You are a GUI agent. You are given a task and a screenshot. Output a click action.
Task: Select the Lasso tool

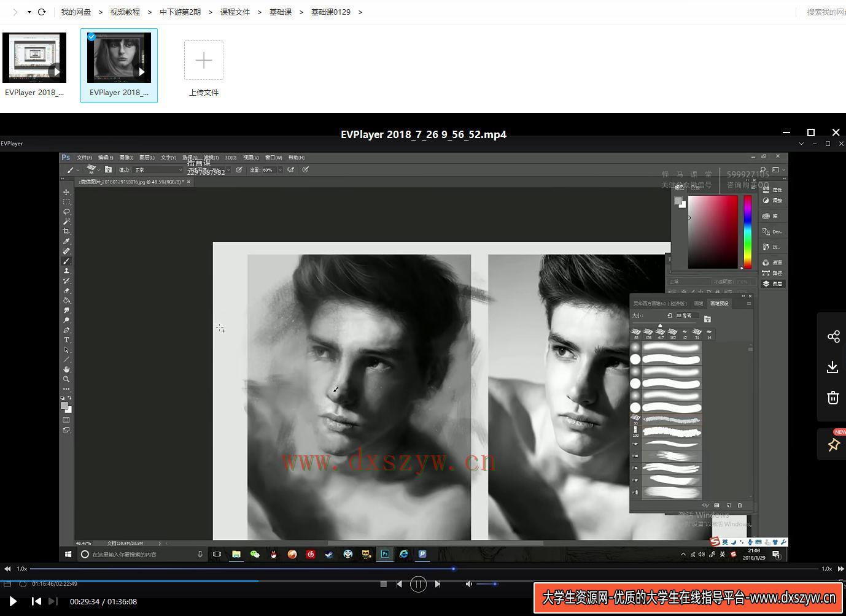coord(66,212)
